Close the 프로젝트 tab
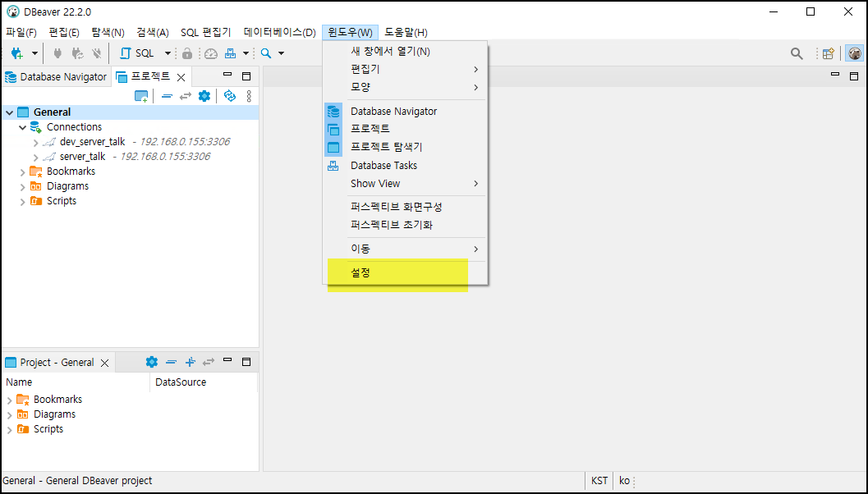The height and width of the screenshot is (494, 868). pyautogui.click(x=181, y=77)
